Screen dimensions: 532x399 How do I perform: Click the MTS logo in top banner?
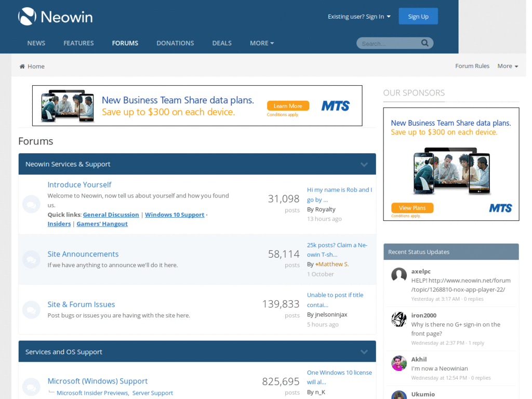(335, 106)
